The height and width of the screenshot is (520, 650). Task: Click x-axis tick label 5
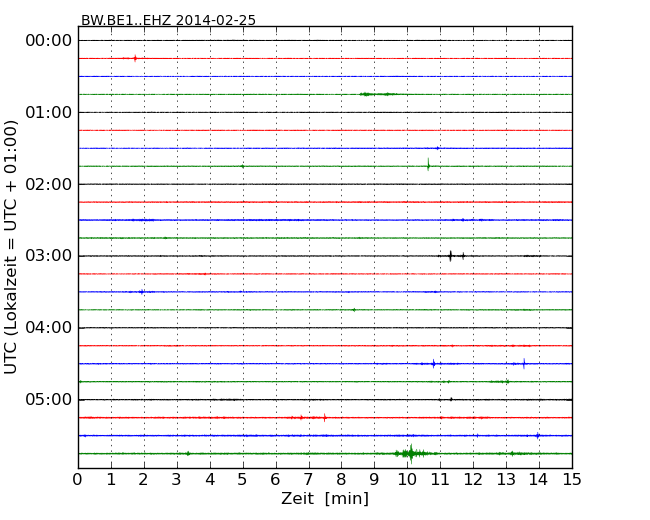243,480
